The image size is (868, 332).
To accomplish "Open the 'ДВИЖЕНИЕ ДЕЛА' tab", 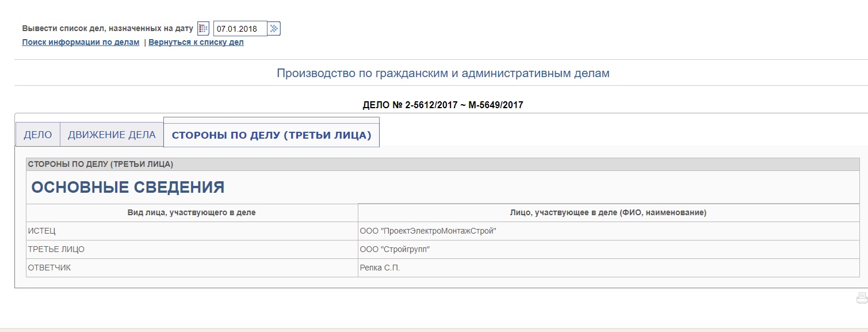I will 112,135.
